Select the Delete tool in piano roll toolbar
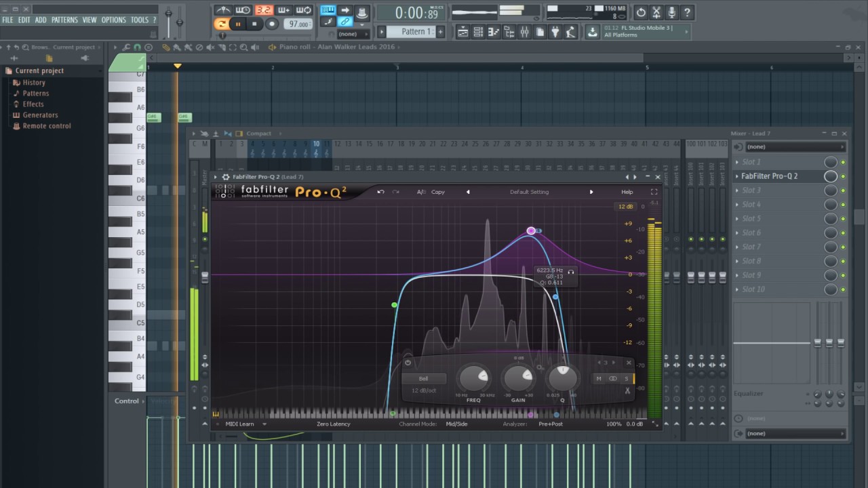Image resolution: width=868 pixels, height=488 pixels. point(199,47)
